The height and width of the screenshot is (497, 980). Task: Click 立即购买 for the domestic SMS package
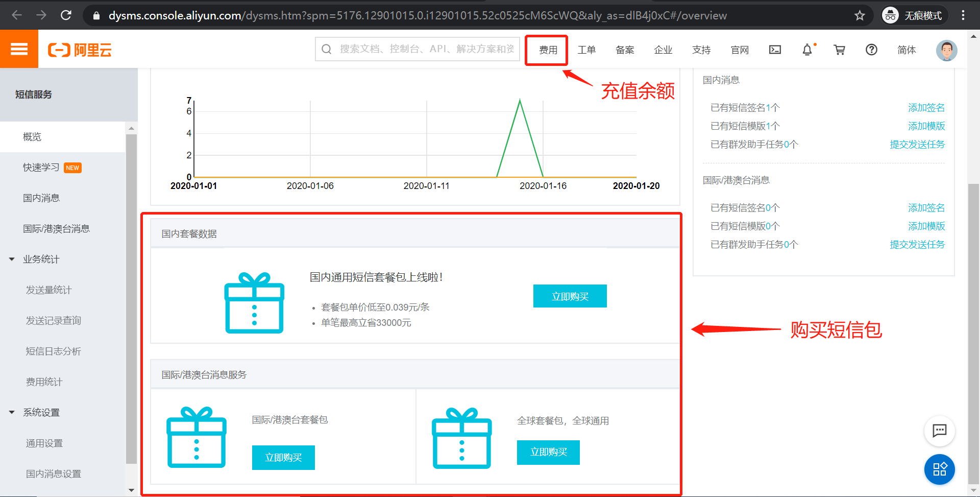[x=570, y=296]
